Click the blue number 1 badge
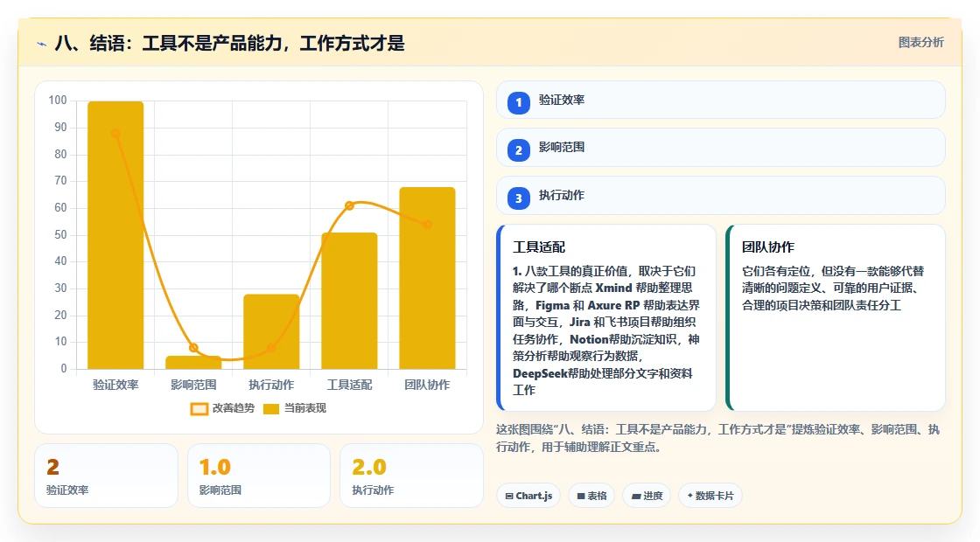The image size is (980, 542). click(518, 102)
